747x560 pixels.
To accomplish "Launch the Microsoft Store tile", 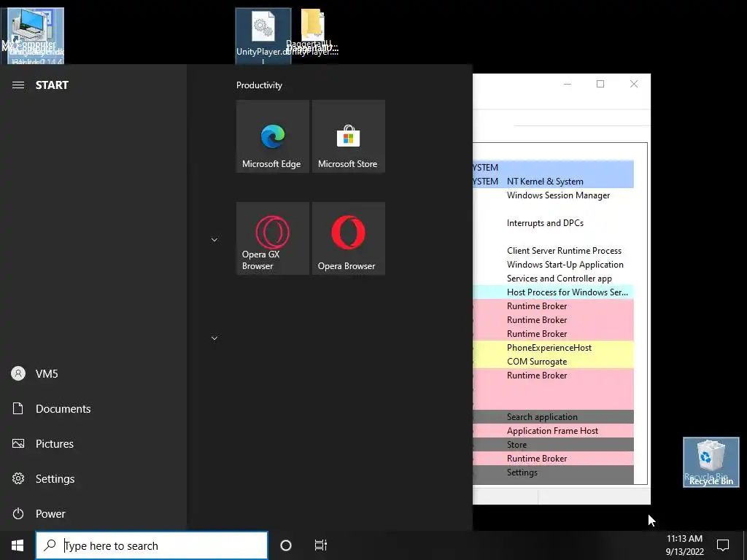I will coord(348,136).
